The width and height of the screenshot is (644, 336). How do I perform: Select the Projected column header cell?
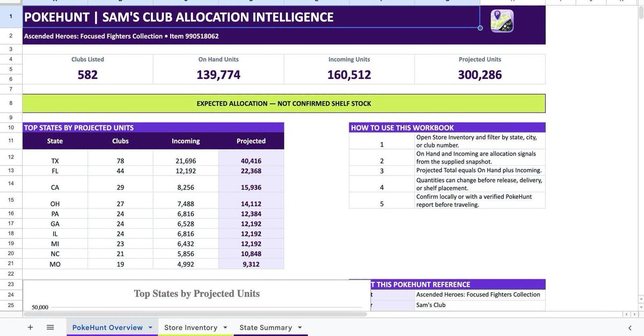pos(251,141)
